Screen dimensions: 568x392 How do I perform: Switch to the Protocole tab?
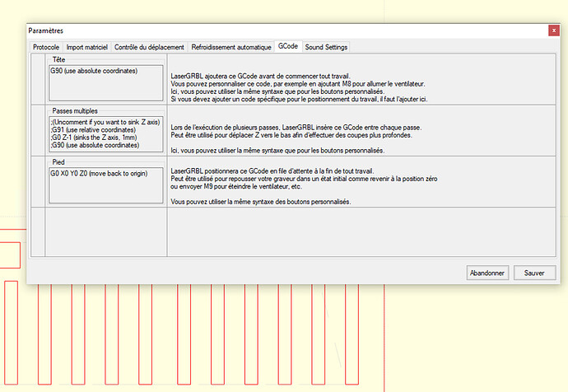46,47
